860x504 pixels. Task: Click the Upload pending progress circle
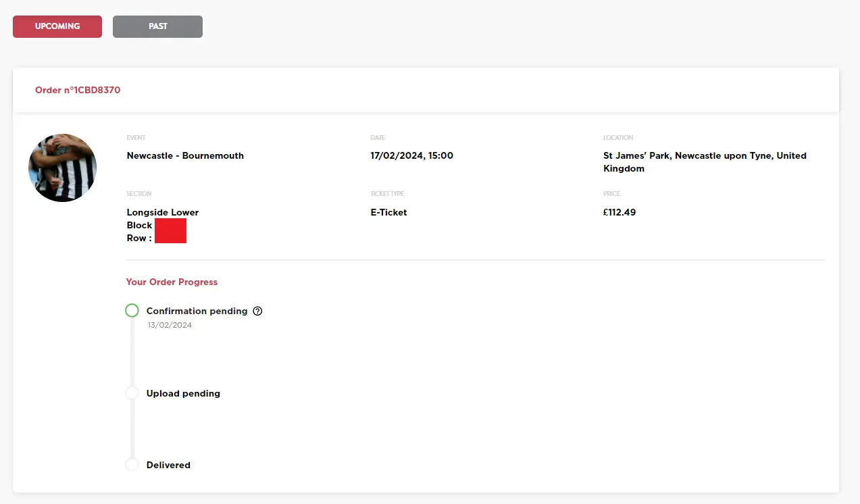tap(132, 393)
